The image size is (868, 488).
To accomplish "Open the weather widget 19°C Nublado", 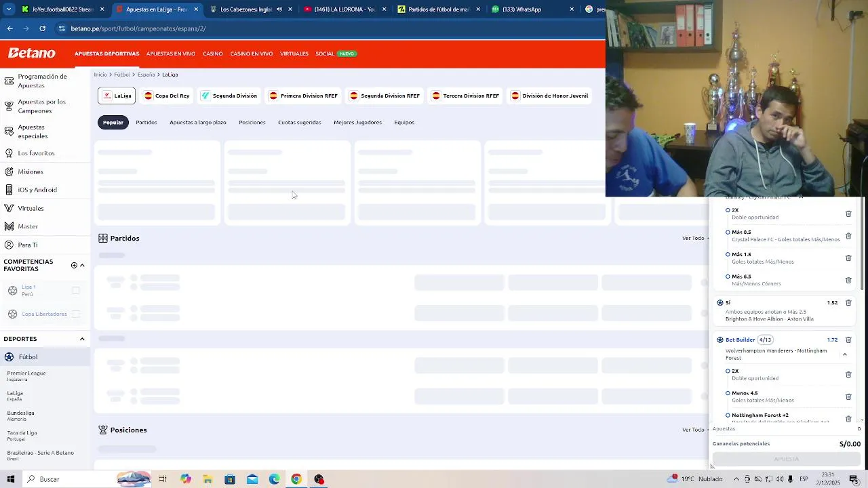I will [695, 479].
